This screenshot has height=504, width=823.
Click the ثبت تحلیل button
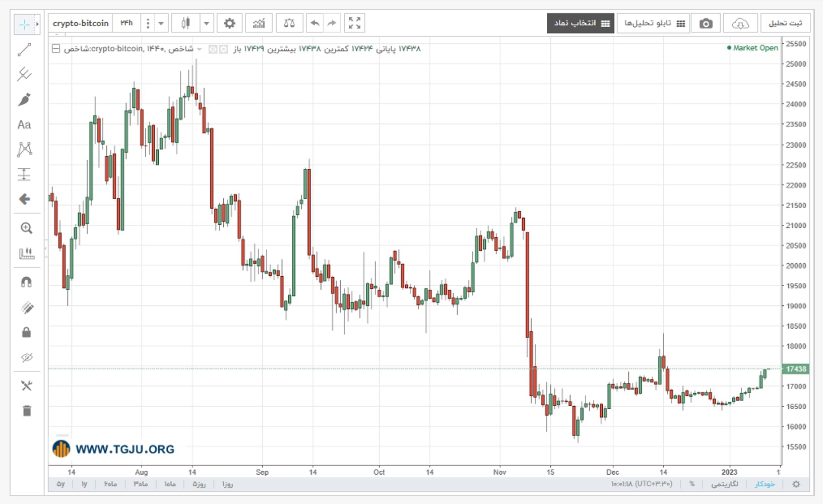(785, 23)
